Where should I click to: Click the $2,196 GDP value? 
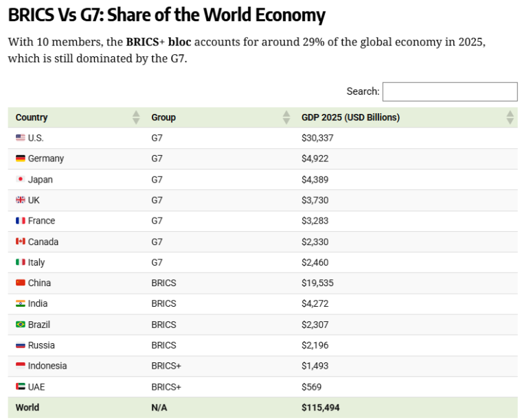point(315,345)
